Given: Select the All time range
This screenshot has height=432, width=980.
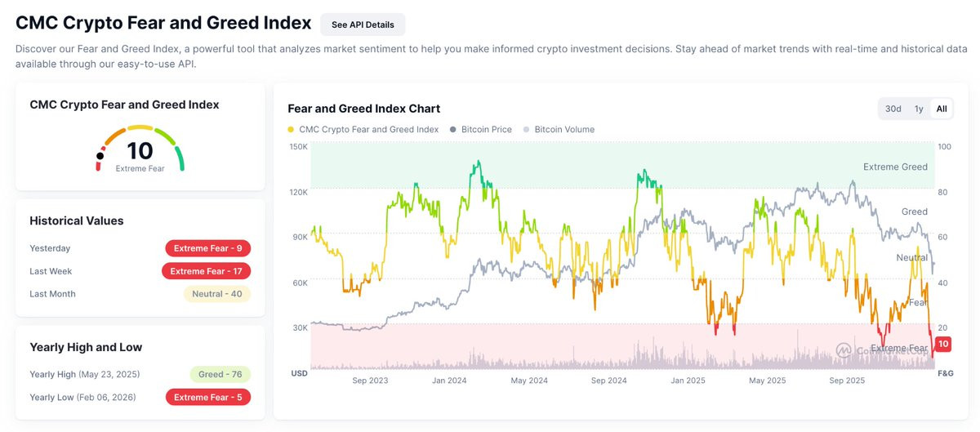Looking at the screenshot, I should (x=942, y=109).
